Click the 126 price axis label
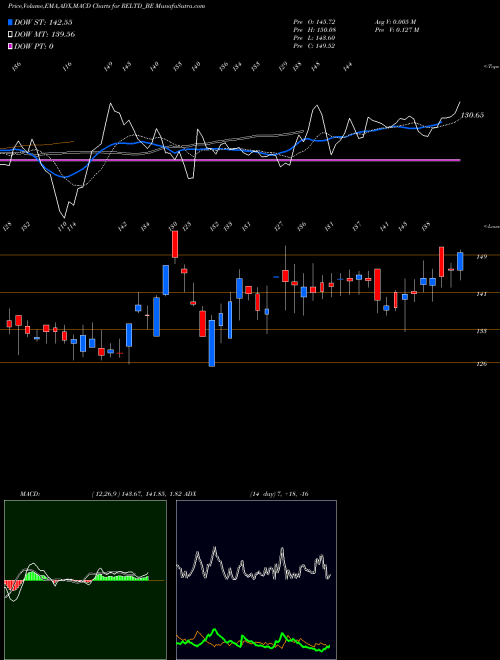The width and height of the screenshot is (500, 660). pyautogui.click(x=482, y=364)
